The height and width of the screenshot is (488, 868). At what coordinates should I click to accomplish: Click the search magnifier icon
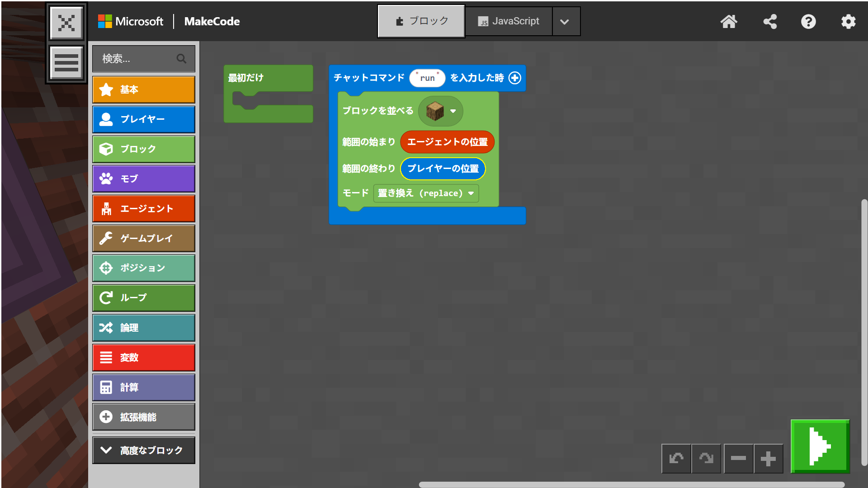pos(181,59)
